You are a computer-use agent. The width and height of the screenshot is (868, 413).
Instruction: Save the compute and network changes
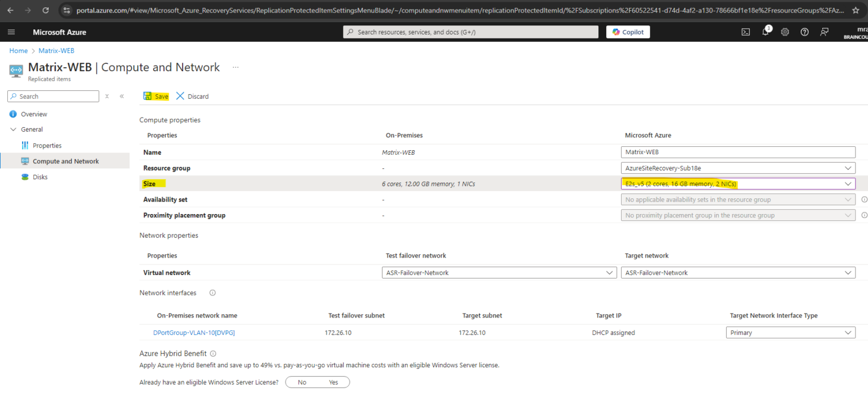coord(155,96)
